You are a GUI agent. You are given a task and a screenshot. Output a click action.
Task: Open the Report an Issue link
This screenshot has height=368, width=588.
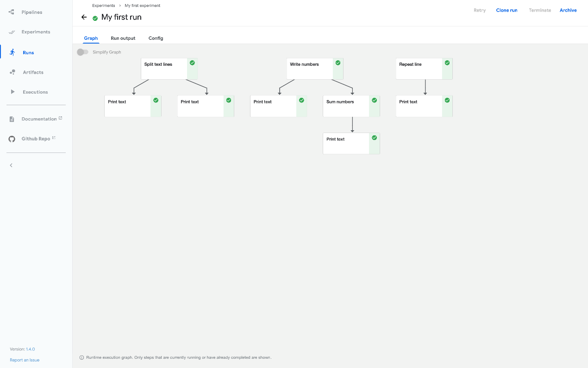24,360
